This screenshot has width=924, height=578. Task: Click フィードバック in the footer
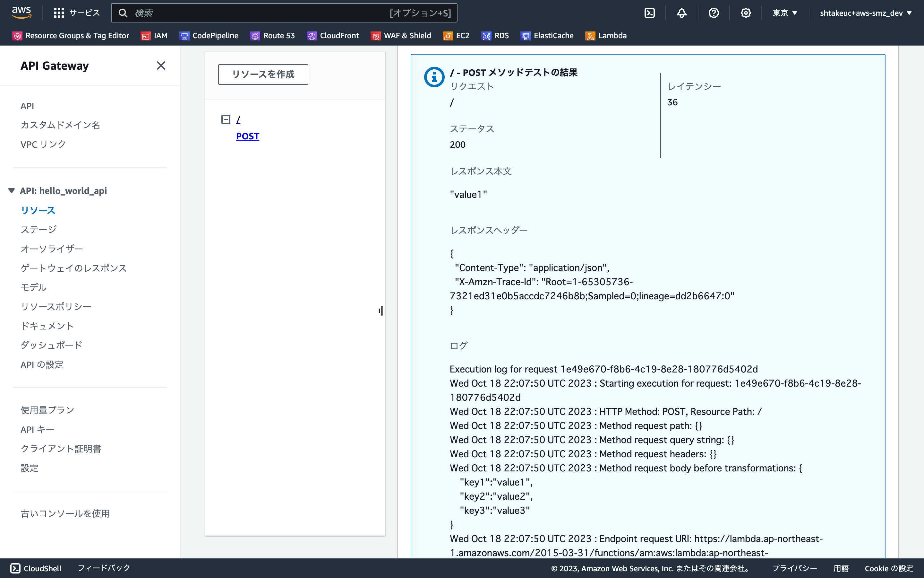tap(104, 568)
